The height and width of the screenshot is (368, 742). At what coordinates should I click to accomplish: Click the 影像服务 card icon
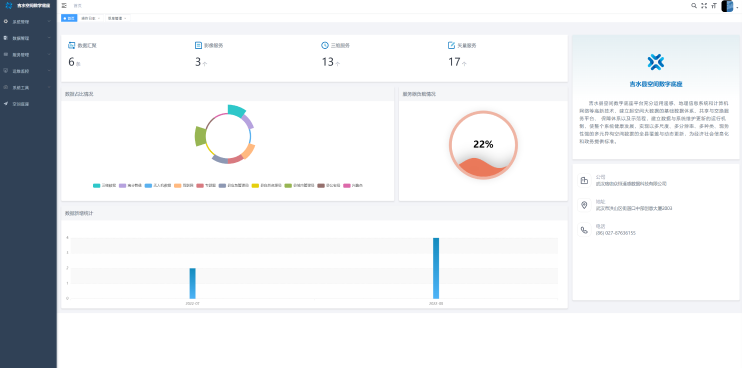pyautogui.click(x=198, y=45)
